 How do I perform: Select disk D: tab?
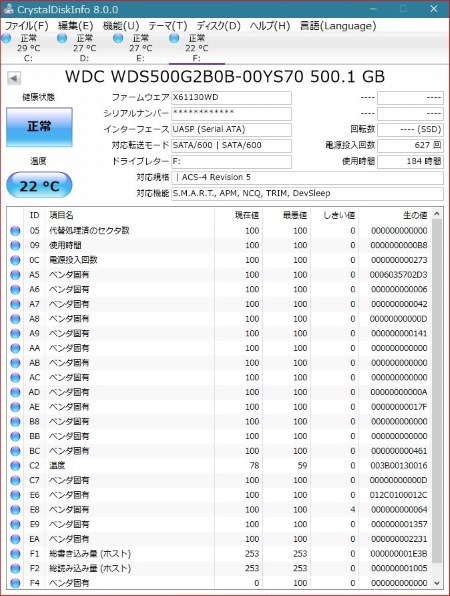(x=84, y=48)
